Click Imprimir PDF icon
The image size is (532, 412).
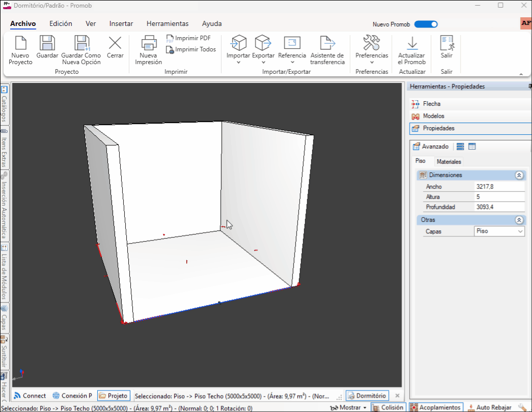pyautogui.click(x=171, y=38)
